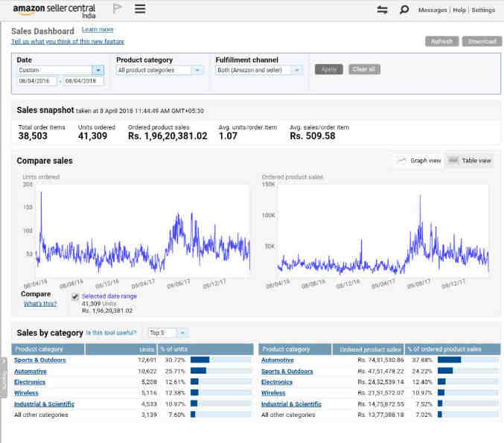Click the Sales Dashboard heading

pos(42,31)
